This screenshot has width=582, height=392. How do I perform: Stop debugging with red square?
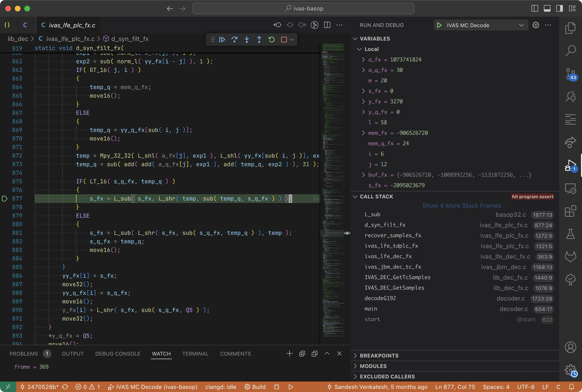pos(284,40)
